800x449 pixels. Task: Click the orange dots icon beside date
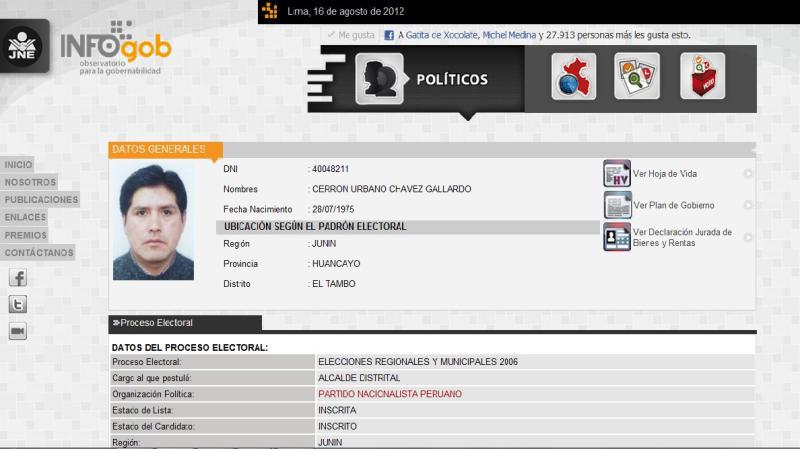click(269, 11)
